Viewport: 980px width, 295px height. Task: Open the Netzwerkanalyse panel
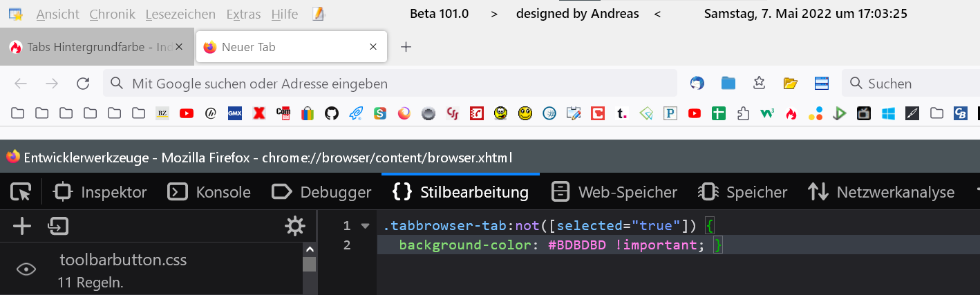click(x=881, y=192)
